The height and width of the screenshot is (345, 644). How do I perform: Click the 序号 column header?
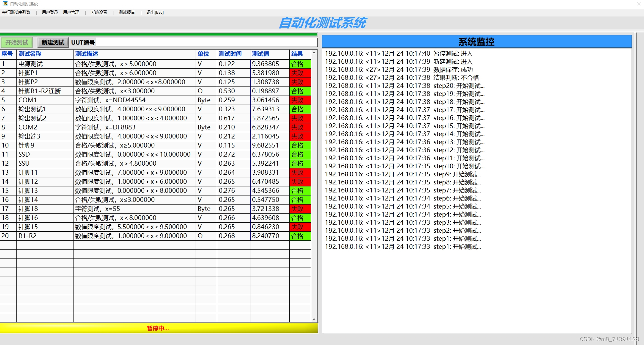click(x=8, y=54)
